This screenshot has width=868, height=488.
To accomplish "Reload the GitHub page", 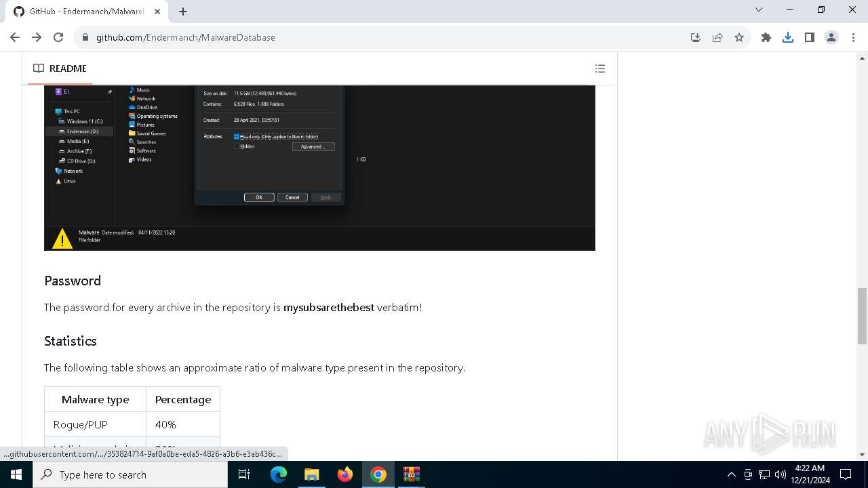I will [x=58, y=37].
